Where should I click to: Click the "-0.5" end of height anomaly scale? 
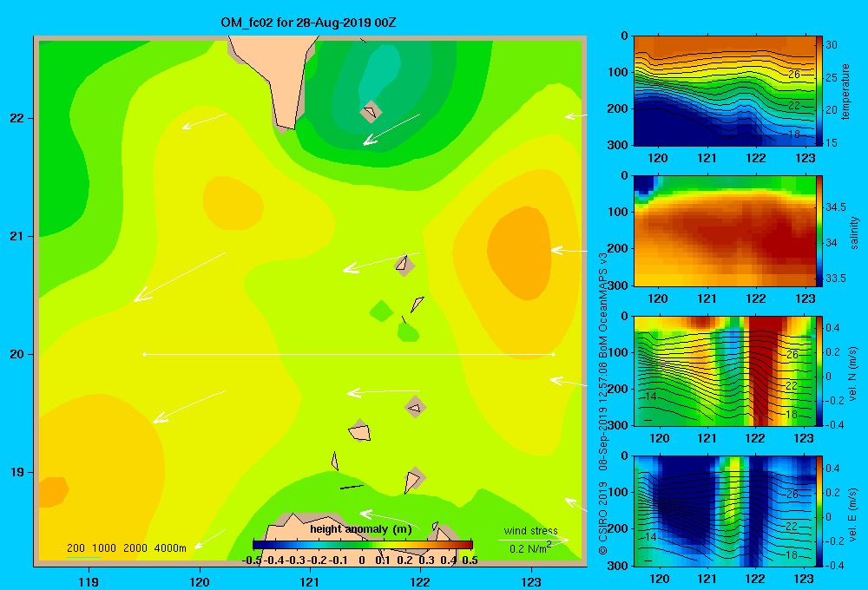[252, 560]
